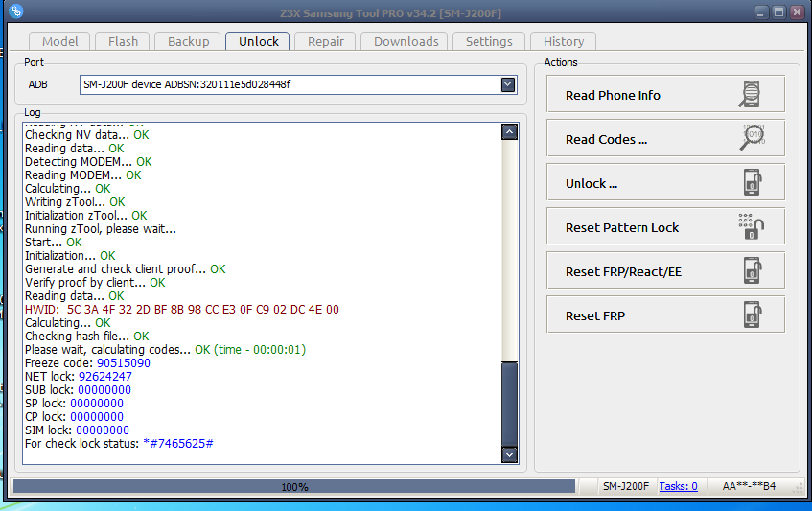Viewport: 812px width, 511px height.
Task: Click the Reset FRP/React/EE phone icon
Action: click(753, 270)
